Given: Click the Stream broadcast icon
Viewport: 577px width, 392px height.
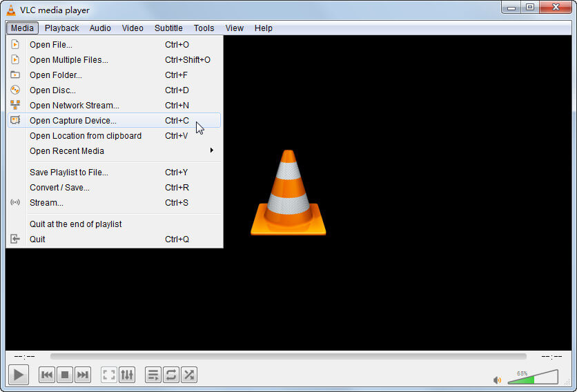Looking at the screenshot, I should [15, 202].
